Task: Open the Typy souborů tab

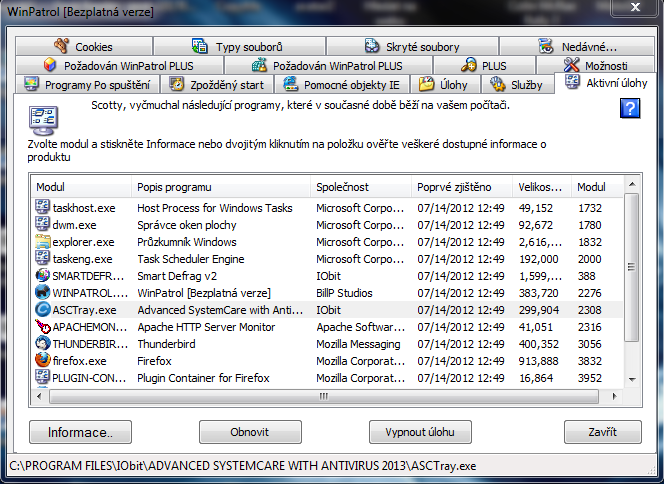Action: (x=240, y=46)
